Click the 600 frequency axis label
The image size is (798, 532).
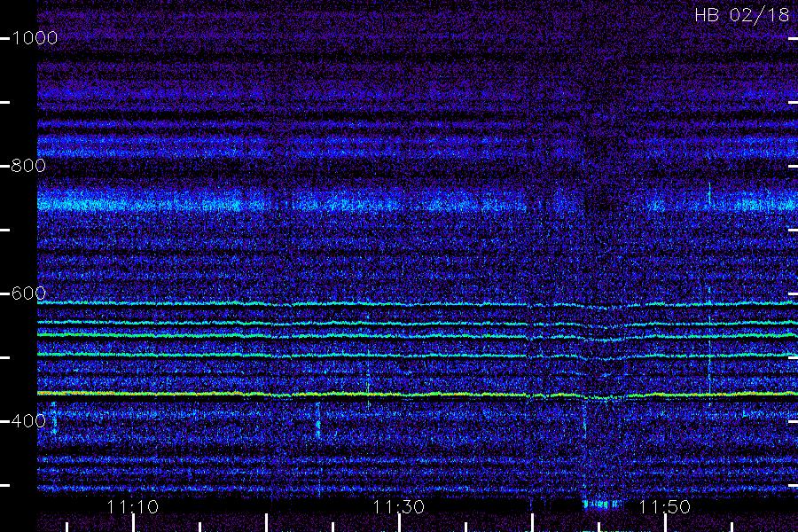28,293
